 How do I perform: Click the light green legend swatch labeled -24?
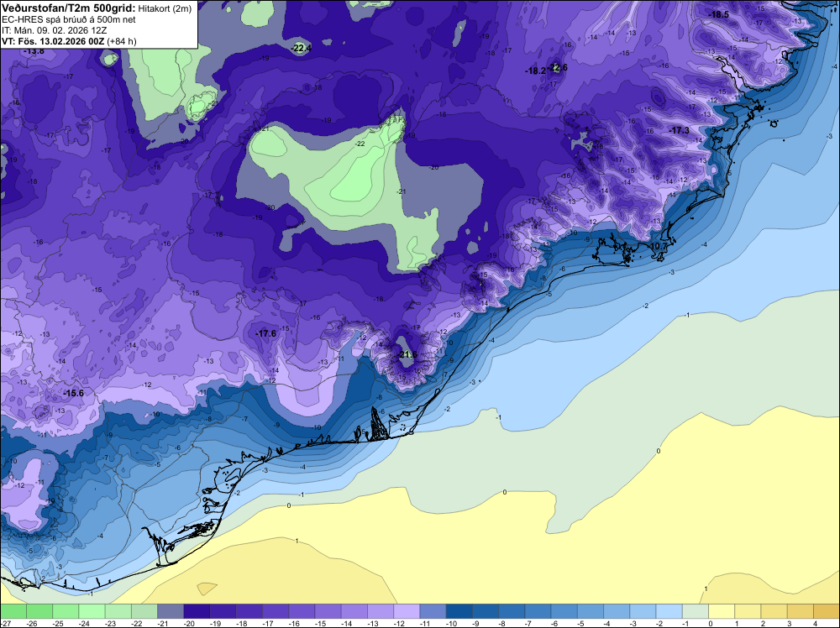92,611
